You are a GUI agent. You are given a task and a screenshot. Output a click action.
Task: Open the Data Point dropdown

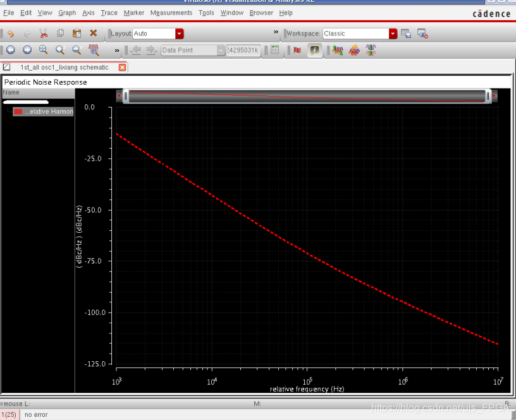click(x=193, y=50)
